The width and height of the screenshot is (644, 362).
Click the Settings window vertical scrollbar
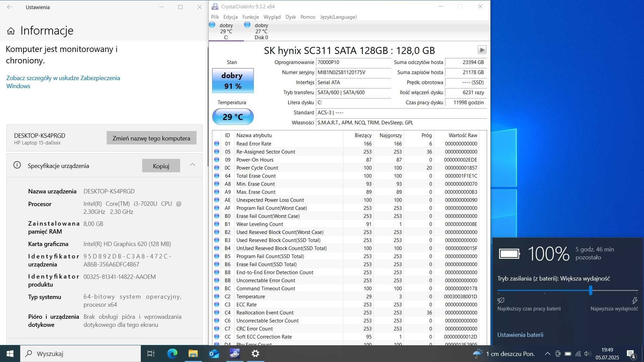click(208, 107)
